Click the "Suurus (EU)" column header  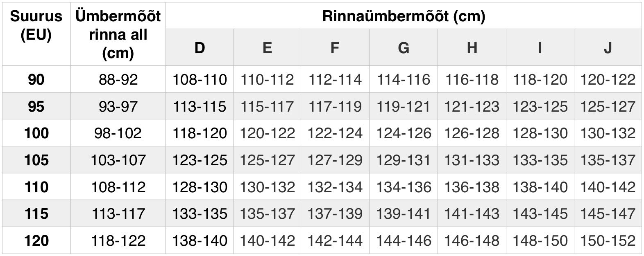36,25
